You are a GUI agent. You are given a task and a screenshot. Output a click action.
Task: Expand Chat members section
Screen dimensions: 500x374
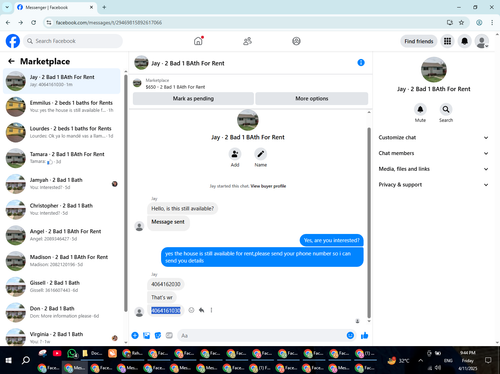(433, 153)
